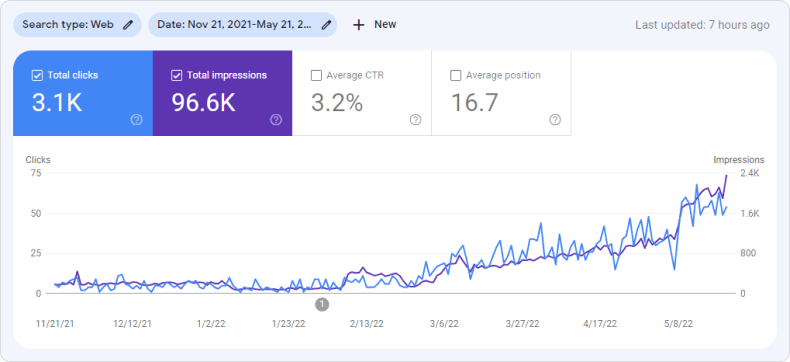Click the 2/13/22 date label
790x362 pixels.
[366, 324]
